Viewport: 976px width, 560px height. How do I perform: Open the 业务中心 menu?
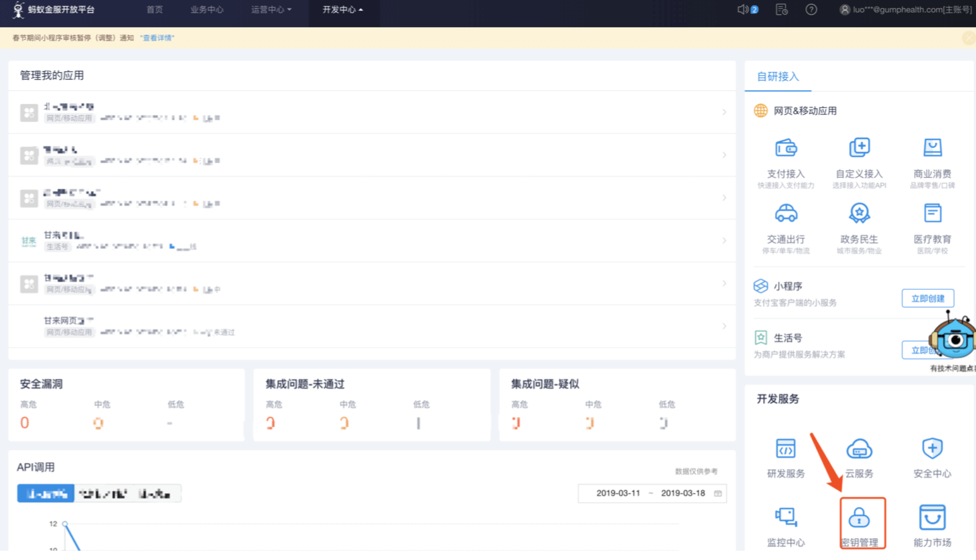[207, 10]
